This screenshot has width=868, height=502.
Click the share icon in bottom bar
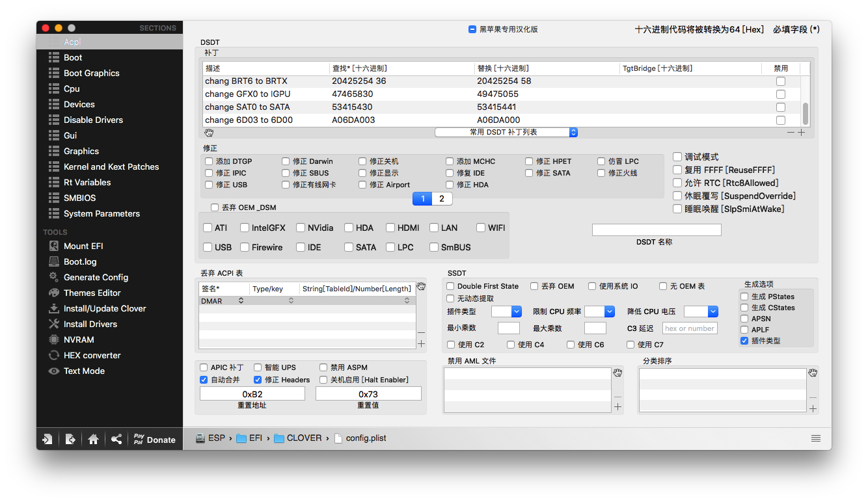point(116,439)
